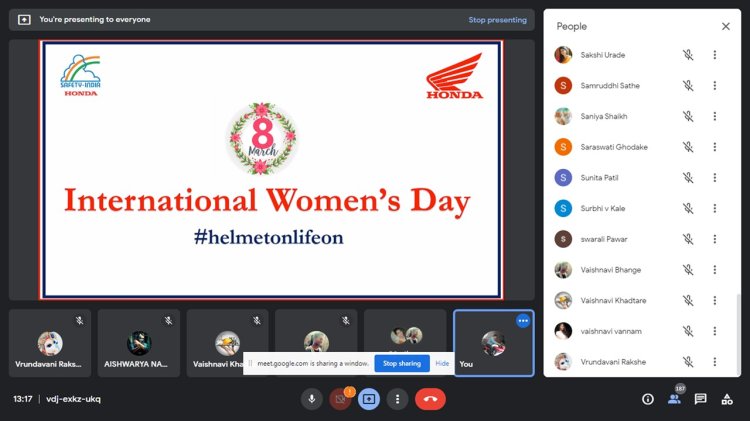Select the AISHWARYA NA... video tile
750x421 pixels.
point(139,343)
